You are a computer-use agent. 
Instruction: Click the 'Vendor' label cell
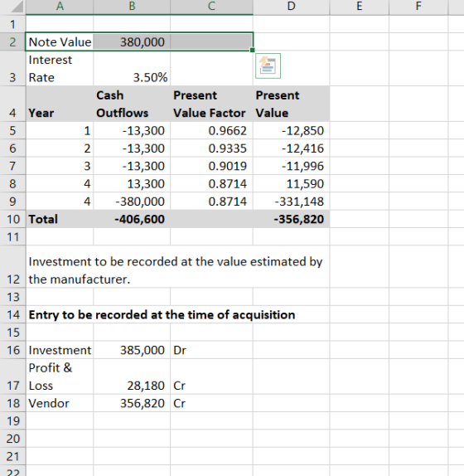click(60, 403)
